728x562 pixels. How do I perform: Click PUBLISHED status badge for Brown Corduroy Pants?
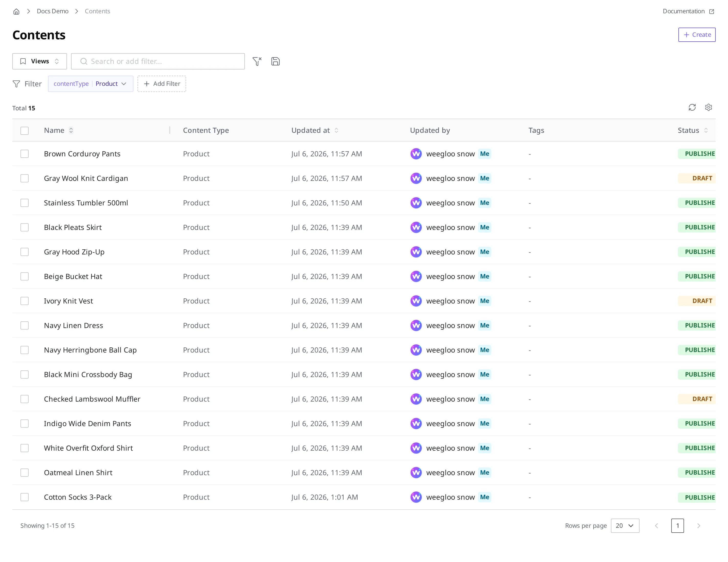coord(697,154)
